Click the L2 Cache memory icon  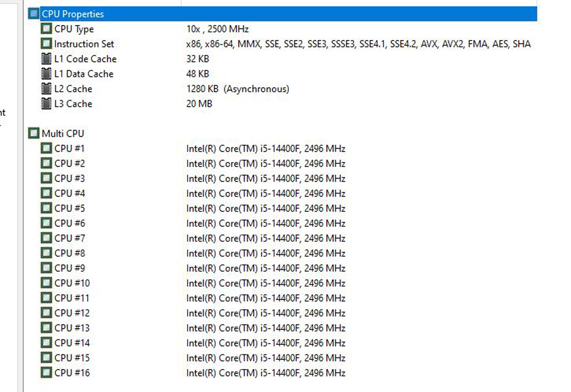click(46, 88)
